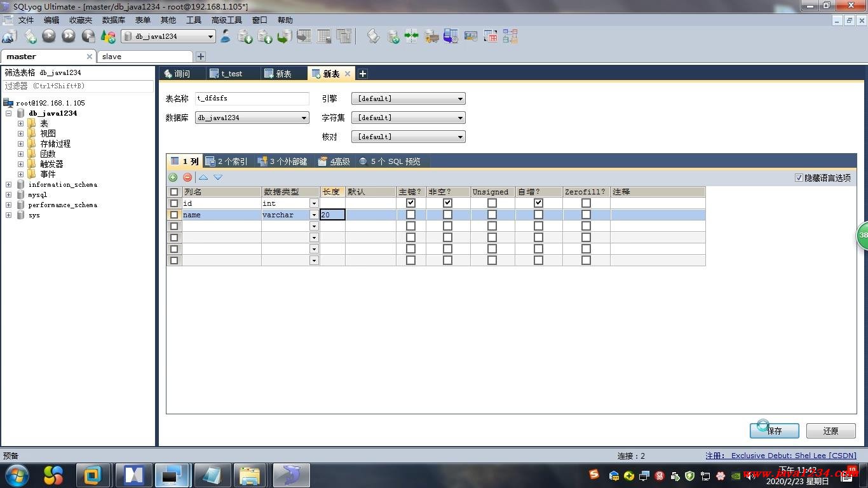Screen dimensions: 868x488
Task: Click the database export up-arrow icon
Action: [265, 36]
